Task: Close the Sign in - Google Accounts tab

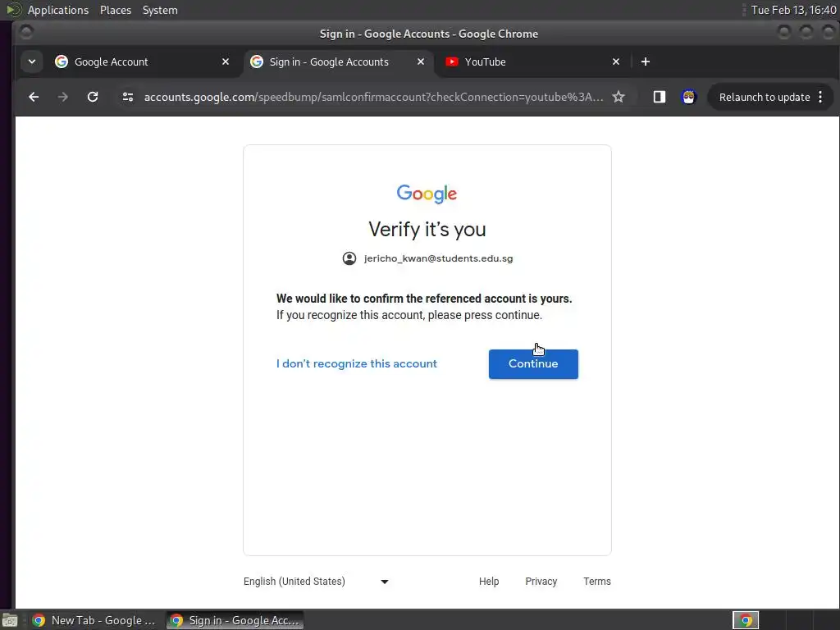Action: point(421,62)
